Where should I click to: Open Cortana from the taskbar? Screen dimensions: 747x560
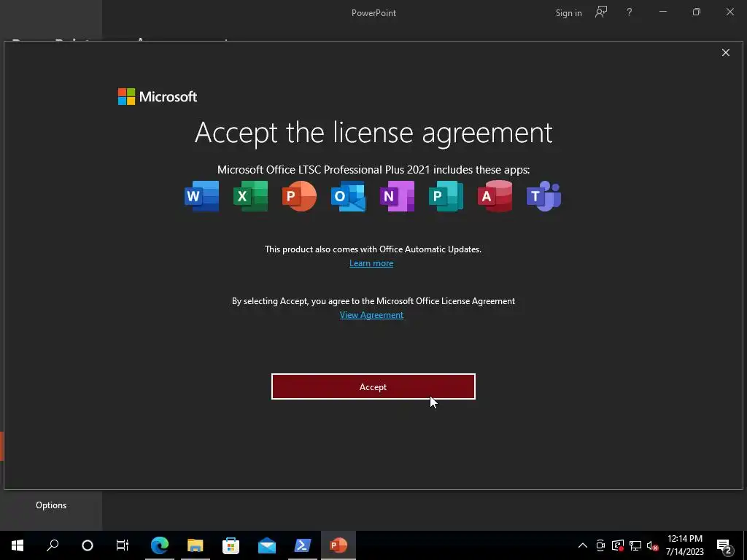(88, 545)
